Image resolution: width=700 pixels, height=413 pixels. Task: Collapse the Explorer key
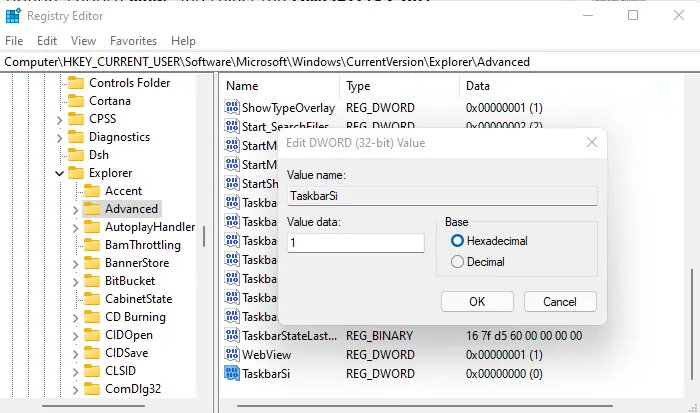[59, 173]
